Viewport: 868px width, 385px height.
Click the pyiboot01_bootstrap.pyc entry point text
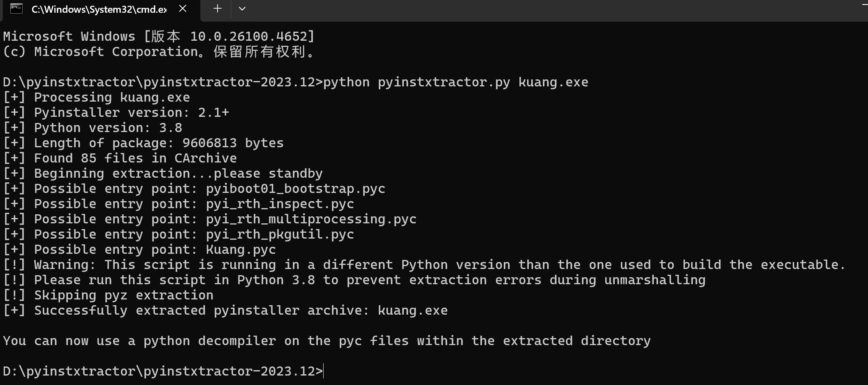click(x=296, y=189)
